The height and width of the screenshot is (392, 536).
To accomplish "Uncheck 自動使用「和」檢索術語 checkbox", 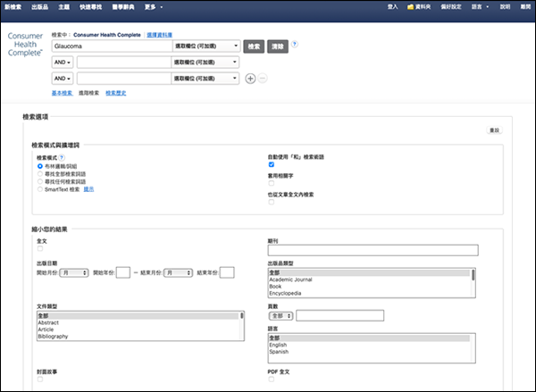I will (x=272, y=164).
